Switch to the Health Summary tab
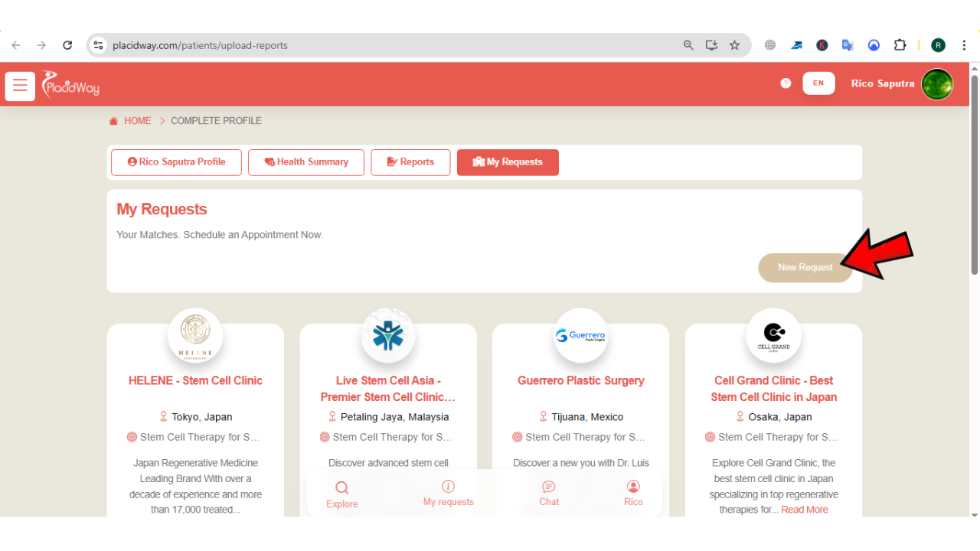 (x=306, y=162)
